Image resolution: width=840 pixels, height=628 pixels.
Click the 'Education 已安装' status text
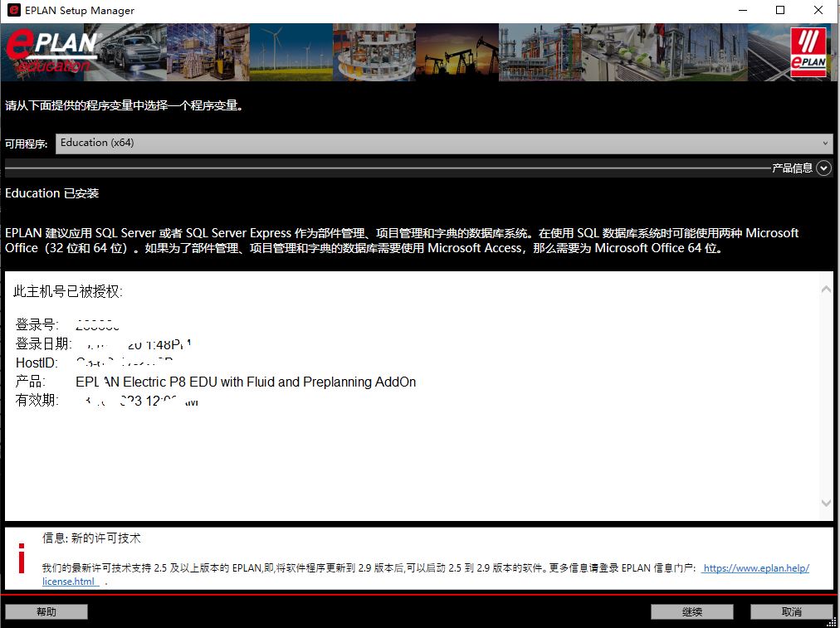[52, 193]
